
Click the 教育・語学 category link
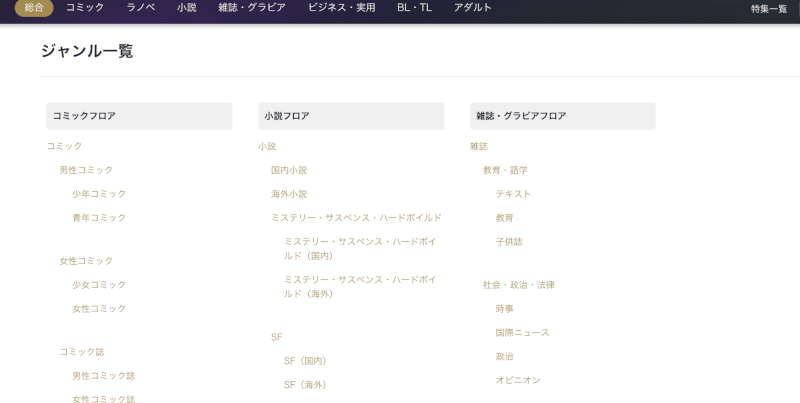click(x=505, y=170)
